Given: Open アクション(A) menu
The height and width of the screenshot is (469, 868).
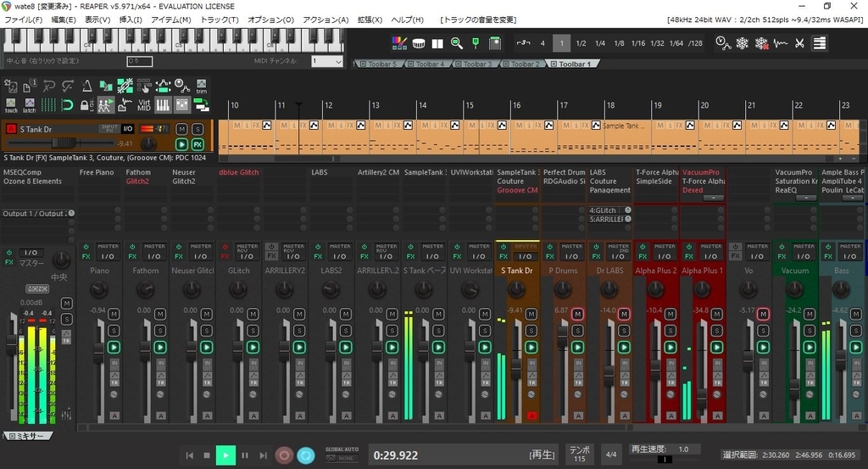Looking at the screenshot, I should pos(325,20).
